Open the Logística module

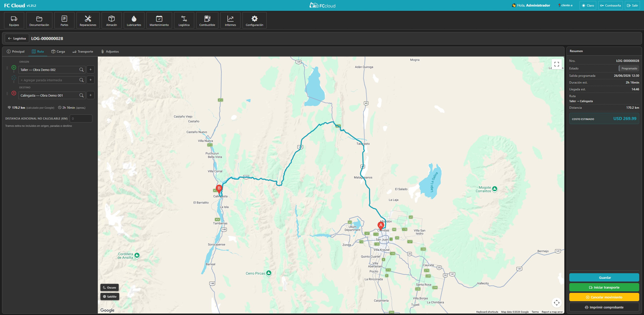pyautogui.click(x=184, y=20)
